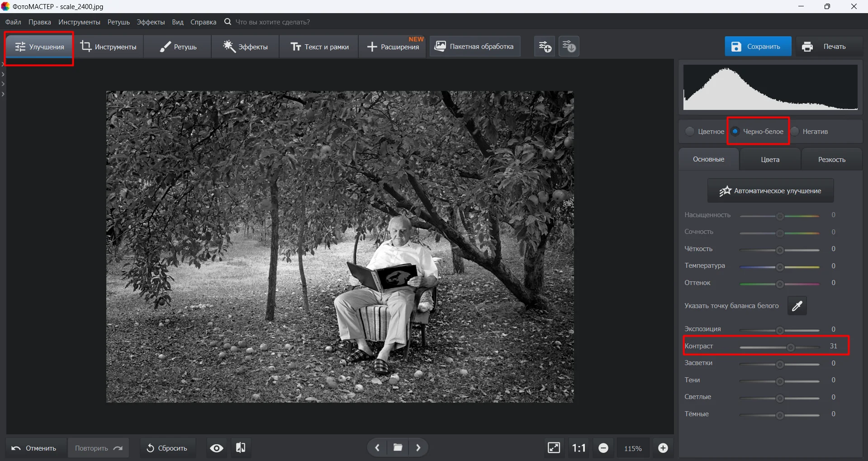Undo with the Отменить button
The height and width of the screenshot is (461, 868).
pos(36,448)
